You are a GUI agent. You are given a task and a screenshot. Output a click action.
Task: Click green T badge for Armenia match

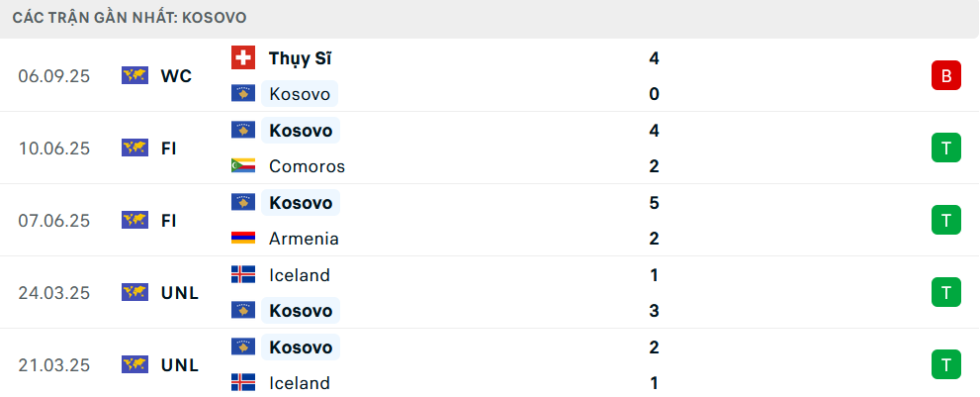[x=945, y=220]
